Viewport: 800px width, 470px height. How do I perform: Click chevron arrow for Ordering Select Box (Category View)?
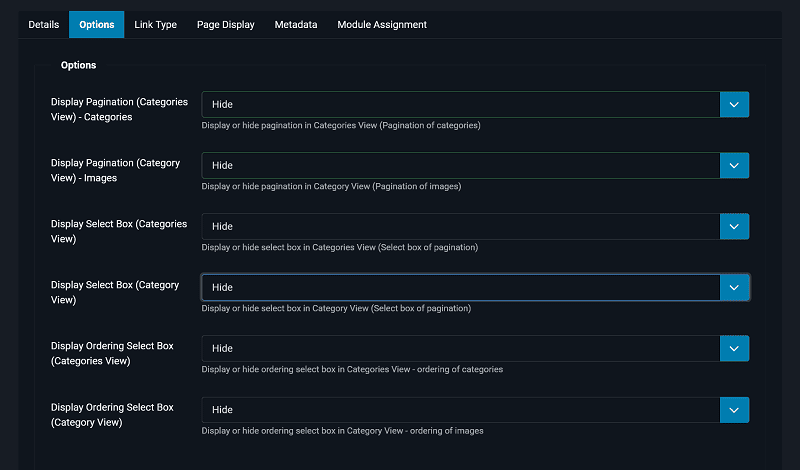(x=734, y=409)
